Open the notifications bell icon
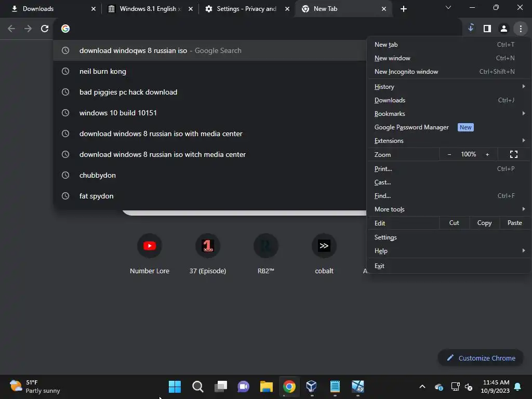This screenshot has height=399, width=532. 518,387
